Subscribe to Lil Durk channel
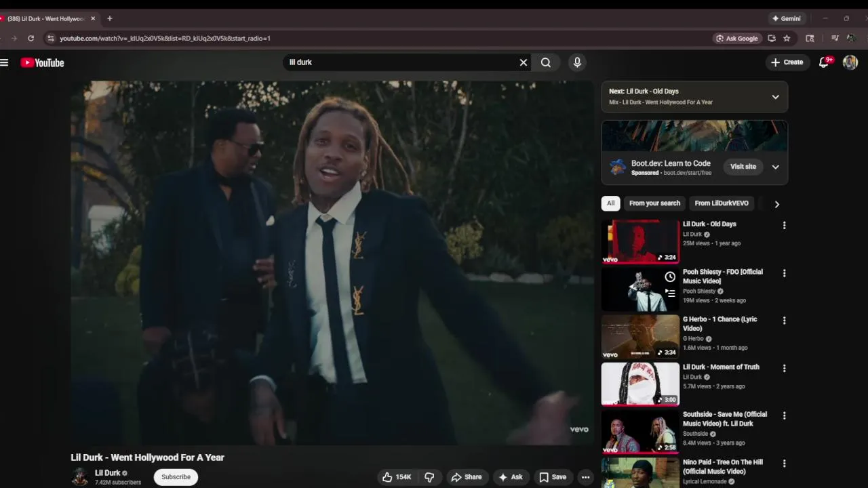This screenshot has width=868, height=488. click(x=176, y=477)
